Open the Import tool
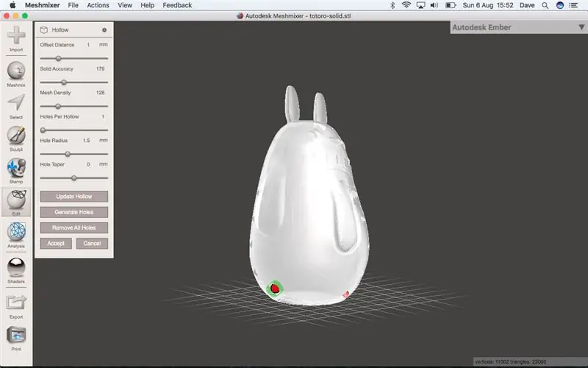 tap(16, 39)
